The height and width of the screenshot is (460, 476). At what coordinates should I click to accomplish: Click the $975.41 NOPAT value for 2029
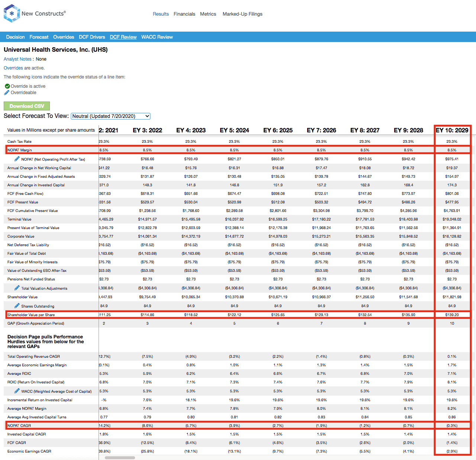pos(452,159)
